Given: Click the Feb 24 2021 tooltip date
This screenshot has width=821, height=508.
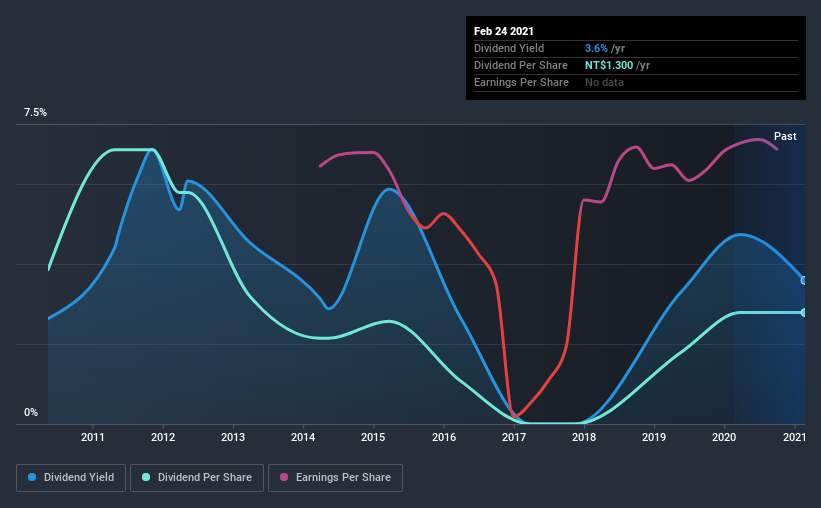Looking at the screenshot, I should click(504, 31).
